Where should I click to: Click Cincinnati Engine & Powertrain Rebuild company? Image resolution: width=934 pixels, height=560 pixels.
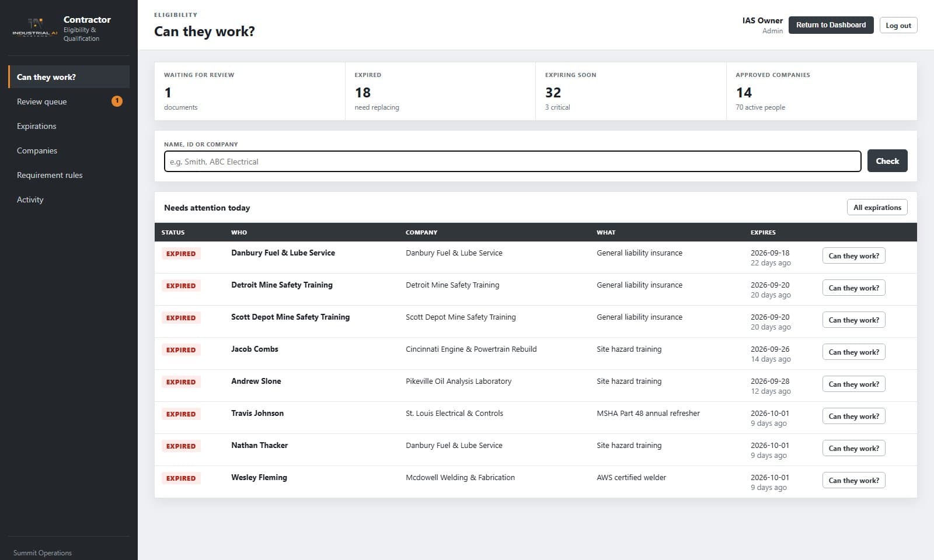[x=471, y=349]
